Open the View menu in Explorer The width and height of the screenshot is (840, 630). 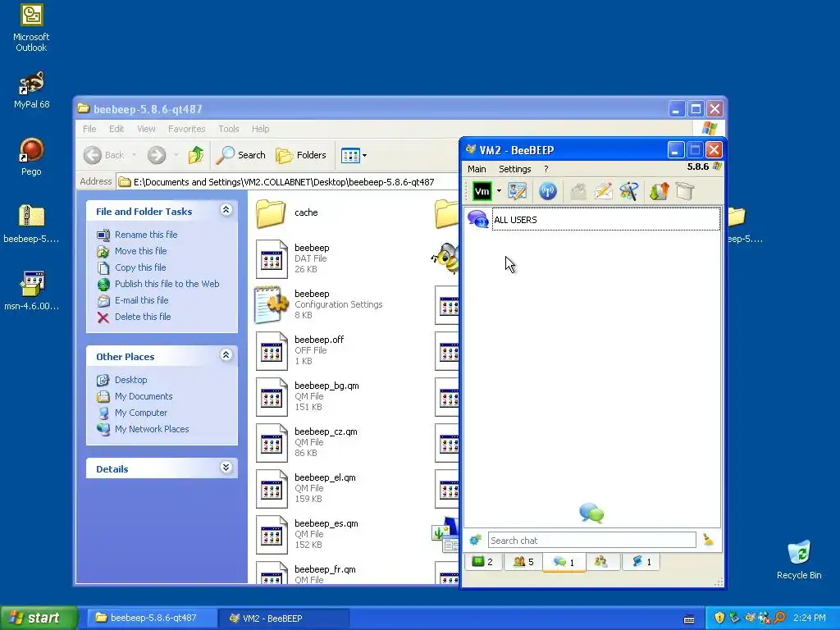146,129
